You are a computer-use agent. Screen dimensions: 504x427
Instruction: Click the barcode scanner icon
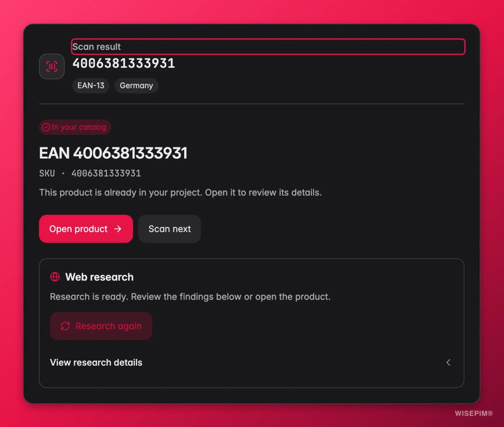coord(52,67)
